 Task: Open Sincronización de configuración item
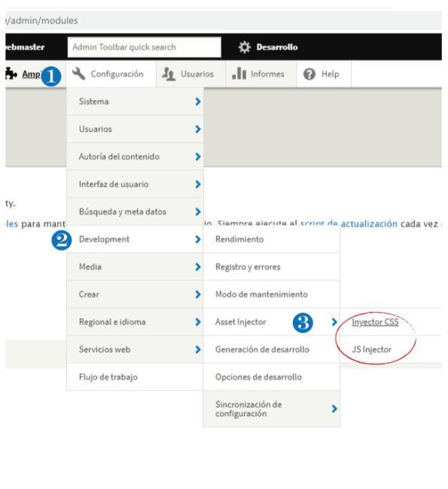click(271, 409)
